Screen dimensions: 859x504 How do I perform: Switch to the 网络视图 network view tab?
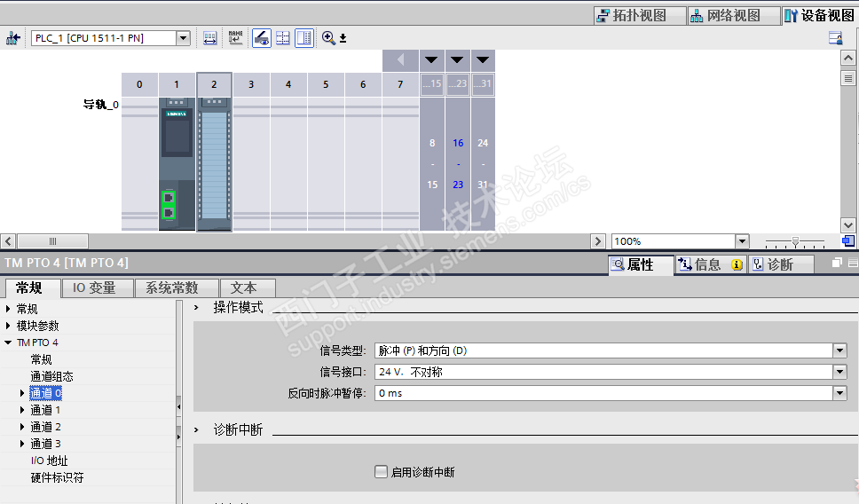coord(734,15)
